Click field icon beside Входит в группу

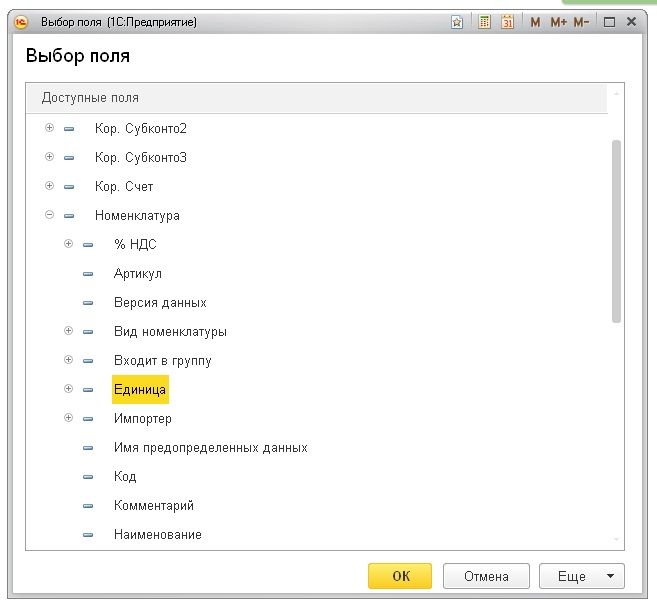click(x=88, y=361)
